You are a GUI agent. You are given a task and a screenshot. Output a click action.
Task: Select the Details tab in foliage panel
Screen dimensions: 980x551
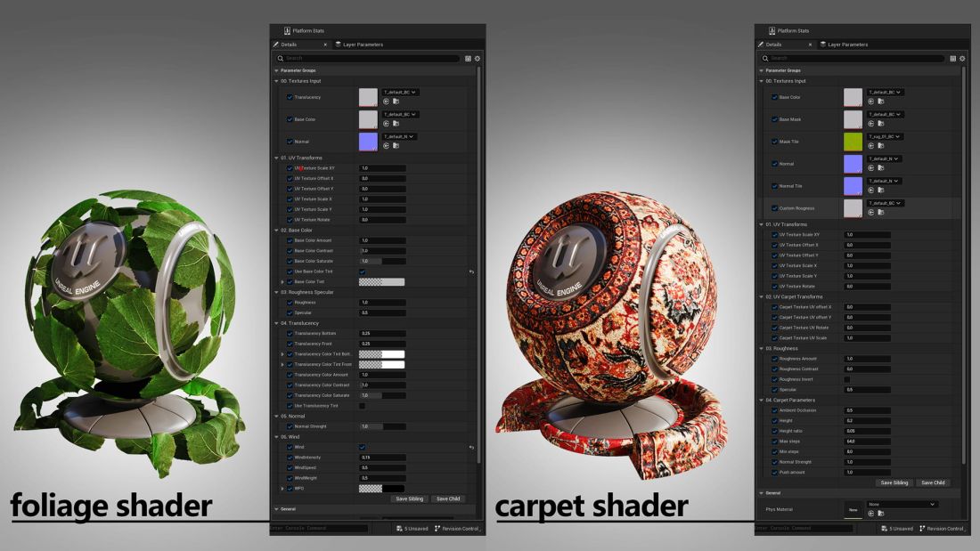tap(288, 45)
